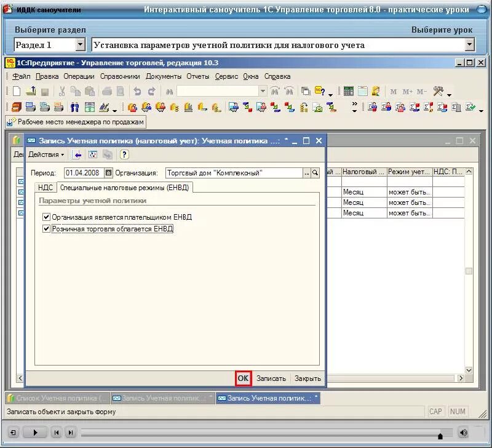Click the player exit button at far left

coord(13,433)
